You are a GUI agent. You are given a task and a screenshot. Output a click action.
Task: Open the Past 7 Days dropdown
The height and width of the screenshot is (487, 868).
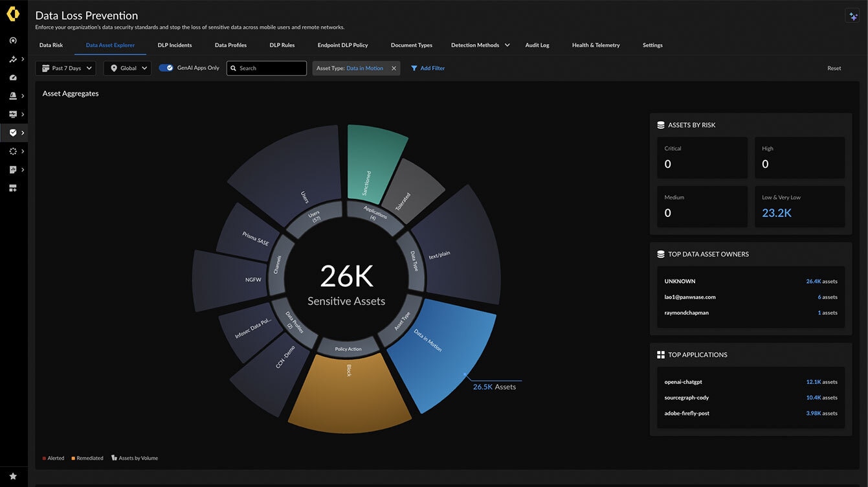click(66, 68)
